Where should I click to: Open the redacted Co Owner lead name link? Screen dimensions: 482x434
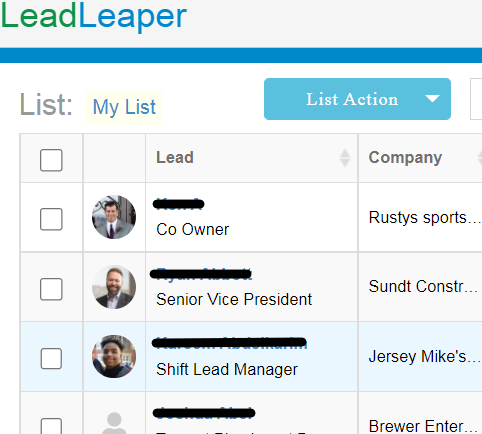[179, 204]
